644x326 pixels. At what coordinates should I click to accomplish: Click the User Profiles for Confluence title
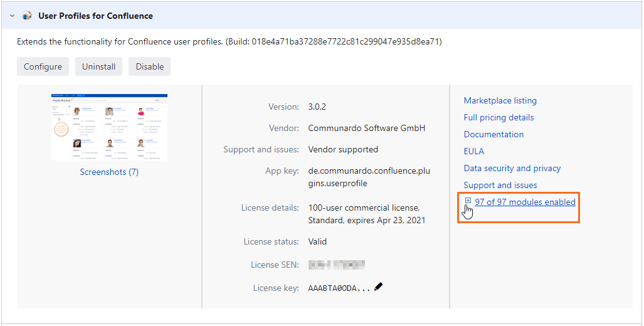(95, 16)
